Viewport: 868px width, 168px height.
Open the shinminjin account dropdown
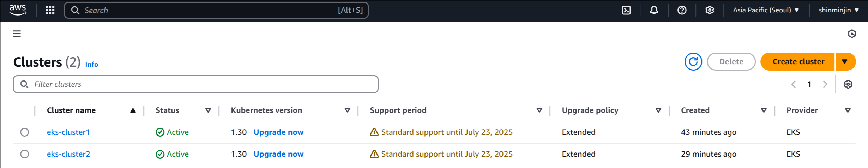coord(839,10)
